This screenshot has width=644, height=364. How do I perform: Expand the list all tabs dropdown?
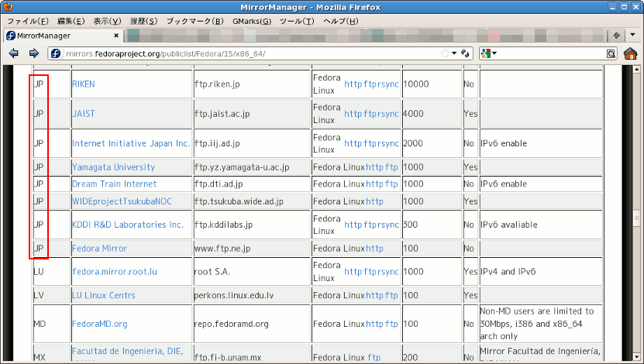[634, 36]
